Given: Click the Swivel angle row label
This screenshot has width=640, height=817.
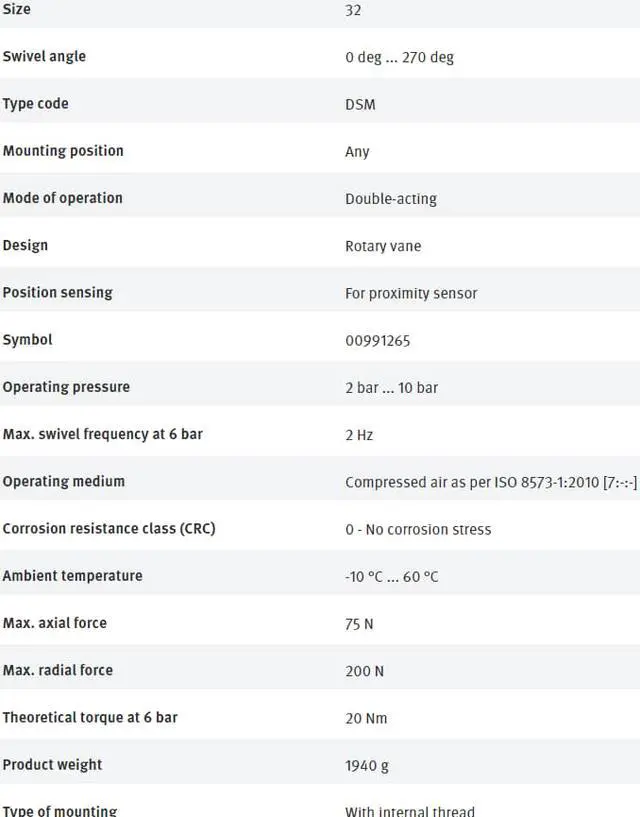Looking at the screenshot, I should (x=44, y=57).
